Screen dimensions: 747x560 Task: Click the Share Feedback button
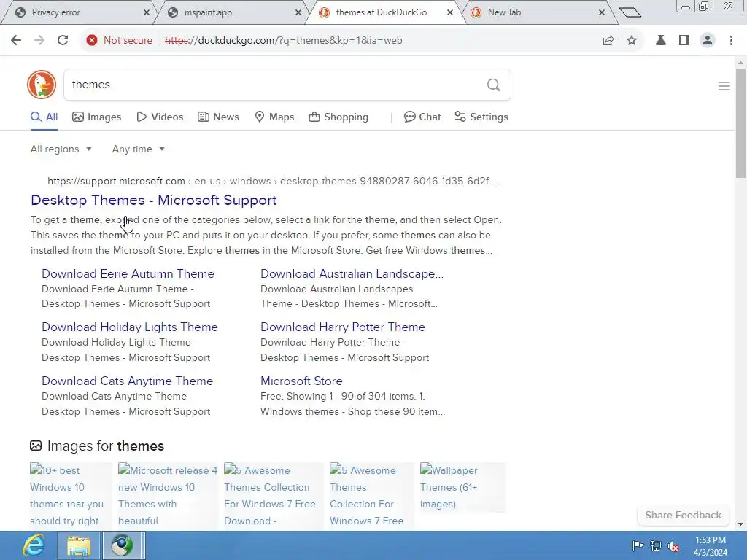(683, 516)
